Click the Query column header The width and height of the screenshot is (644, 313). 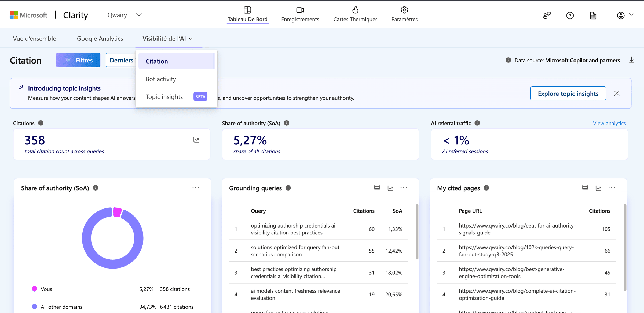258,211
